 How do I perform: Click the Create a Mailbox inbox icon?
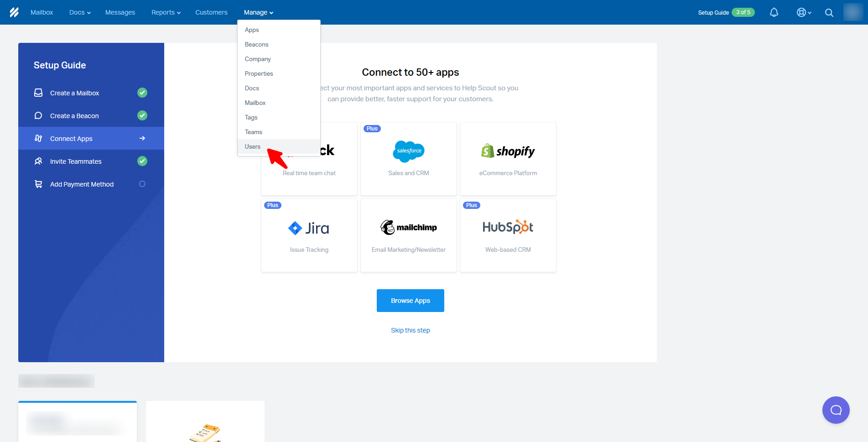(x=38, y=93)
